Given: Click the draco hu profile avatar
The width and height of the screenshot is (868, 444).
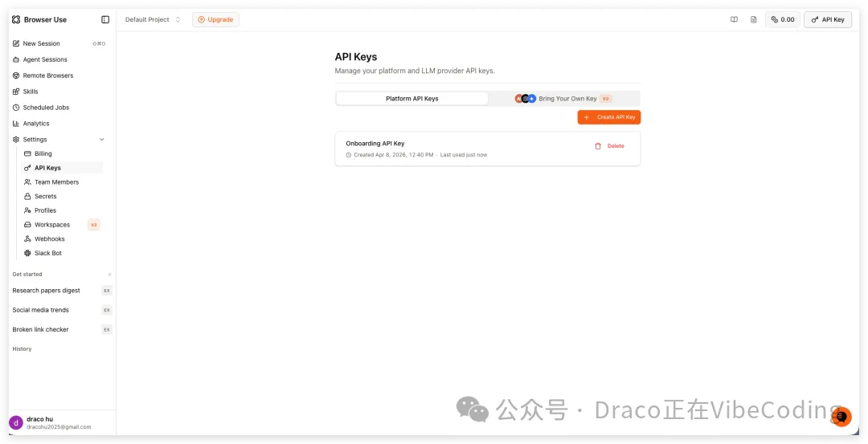Looking at the screenshot, I should pos(16,422).
